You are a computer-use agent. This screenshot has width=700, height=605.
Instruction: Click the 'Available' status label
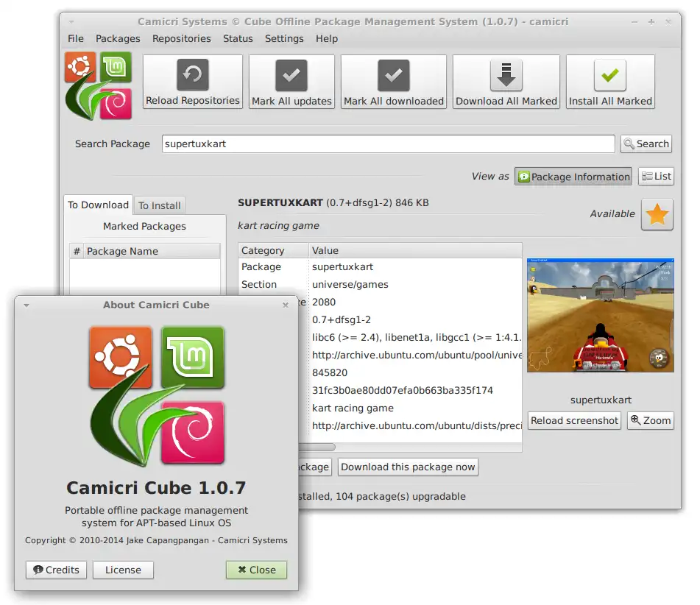[612, 214]
